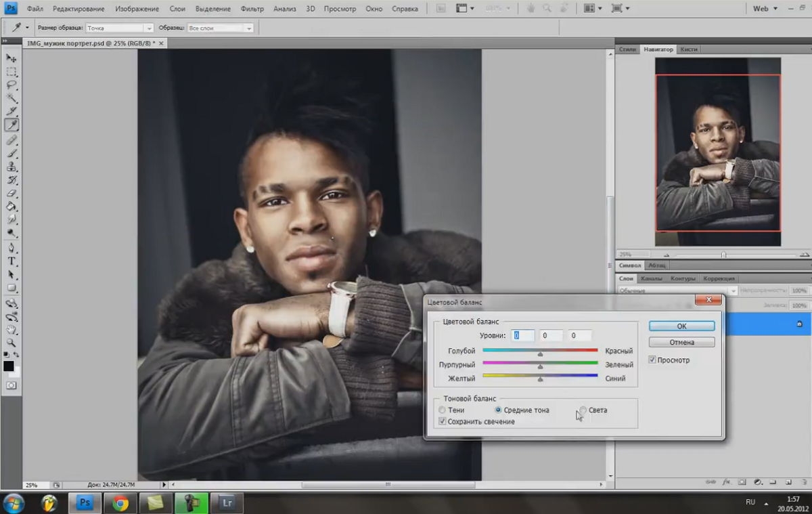Click the navigator zoom slider handle
Image resolution: width=812 pixels, height=514 pixels.
[x=723, y=255]
